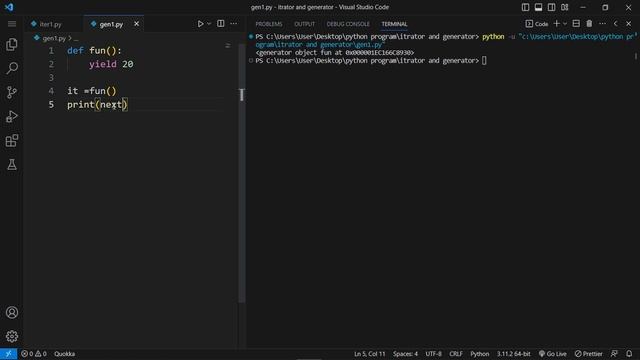
Task: Open the feedback icon in status bar
Action: 614,354
